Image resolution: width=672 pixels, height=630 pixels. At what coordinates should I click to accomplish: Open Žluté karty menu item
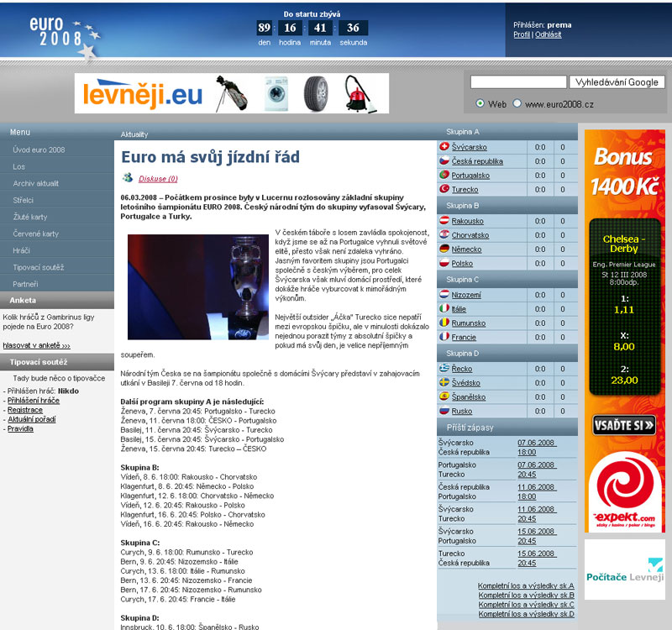pyautogui.click(x=30, y=217)
